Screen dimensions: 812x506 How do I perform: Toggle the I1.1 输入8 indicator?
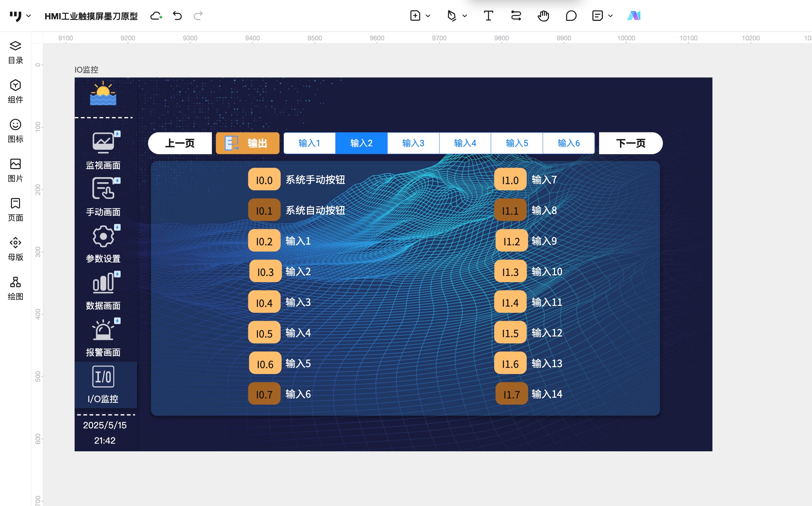(x=510, y=210)
